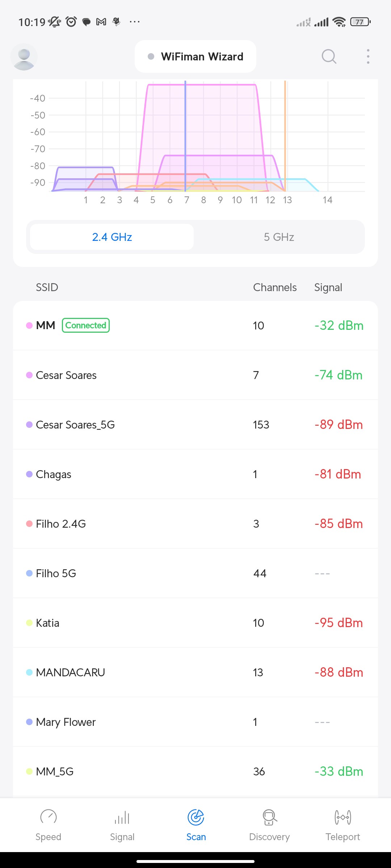Sort by the Channels column header
The height and width of the screenshot is (868, 391).
point(275,288)
